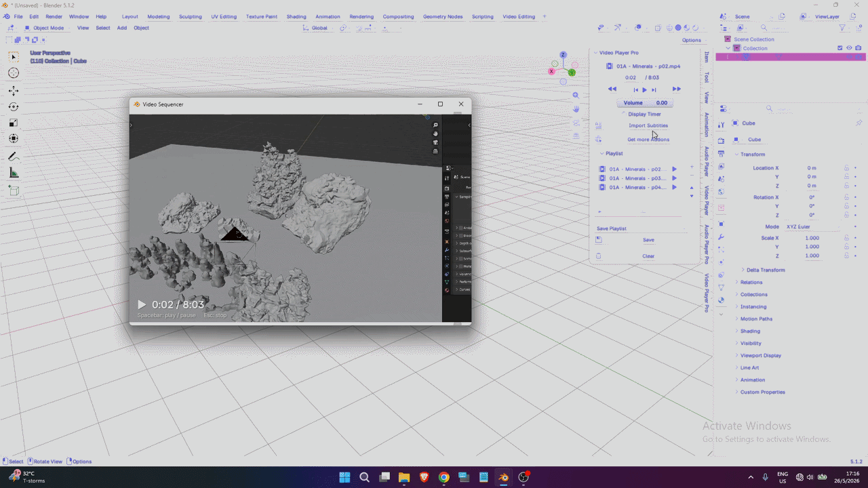Switch to the Shading workspace tab

(x=296, y=16)
